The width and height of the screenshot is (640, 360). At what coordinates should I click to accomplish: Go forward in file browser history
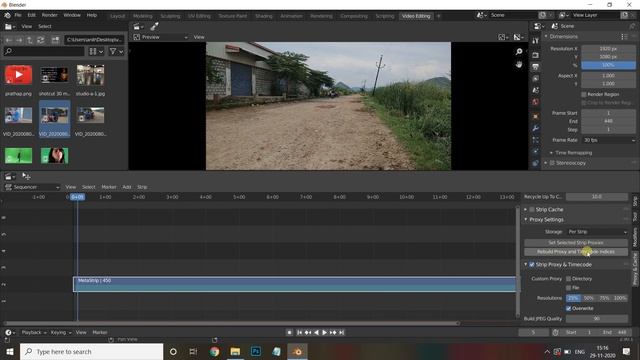pyautogui.click(x=19, y=40)
